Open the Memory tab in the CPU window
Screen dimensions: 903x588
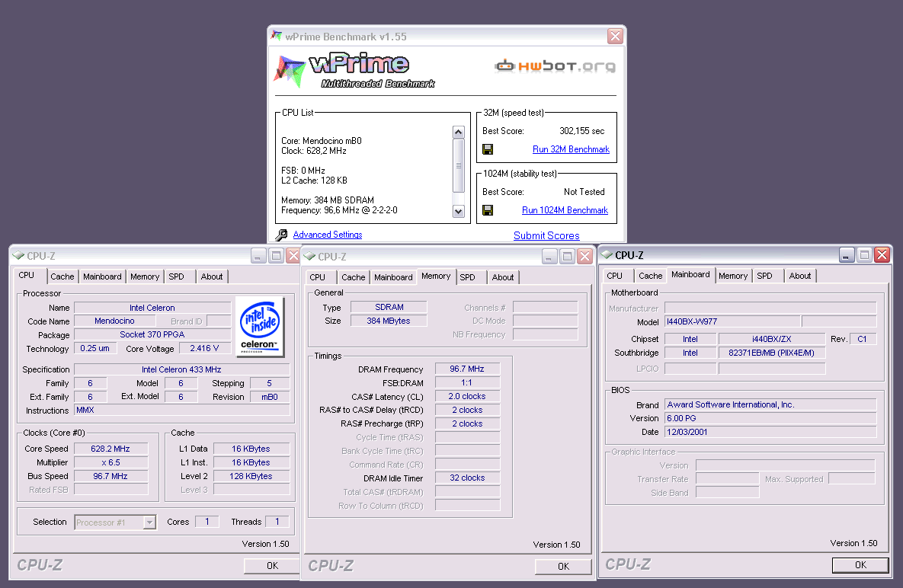145,276
